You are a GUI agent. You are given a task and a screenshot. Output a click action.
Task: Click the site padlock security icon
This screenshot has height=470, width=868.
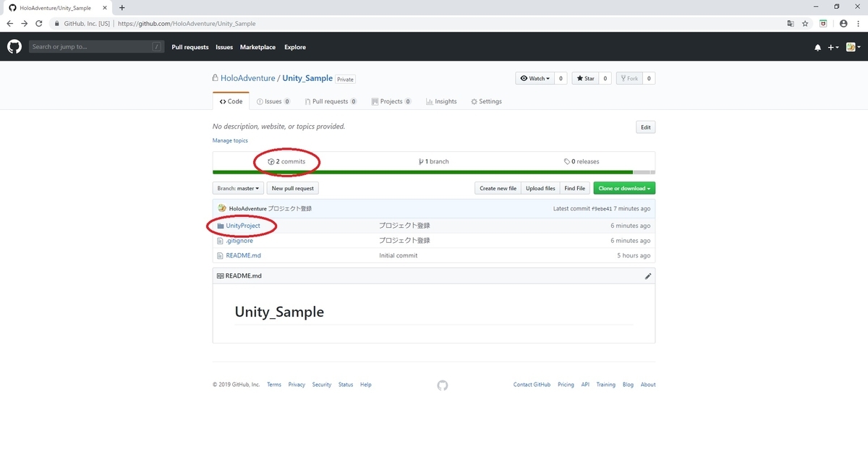56,23
